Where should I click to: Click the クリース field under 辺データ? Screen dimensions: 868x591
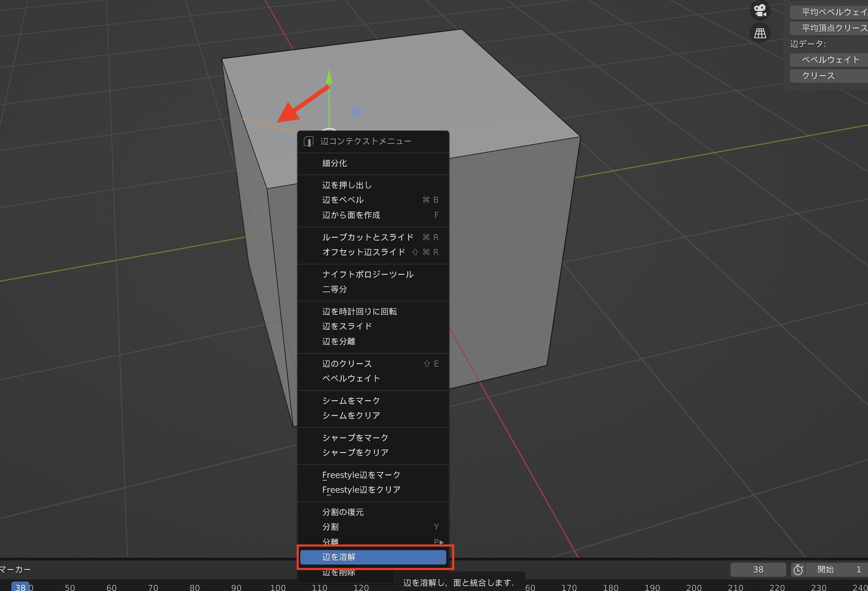(830, 76)
